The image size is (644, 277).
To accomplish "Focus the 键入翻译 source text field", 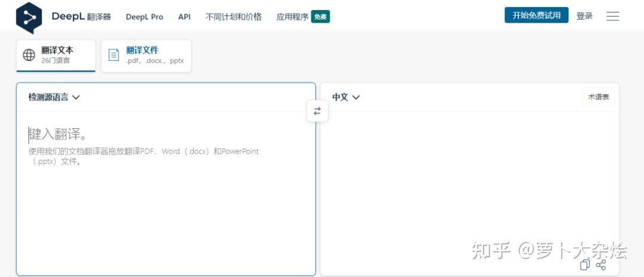I will click(x=166, y=193).
